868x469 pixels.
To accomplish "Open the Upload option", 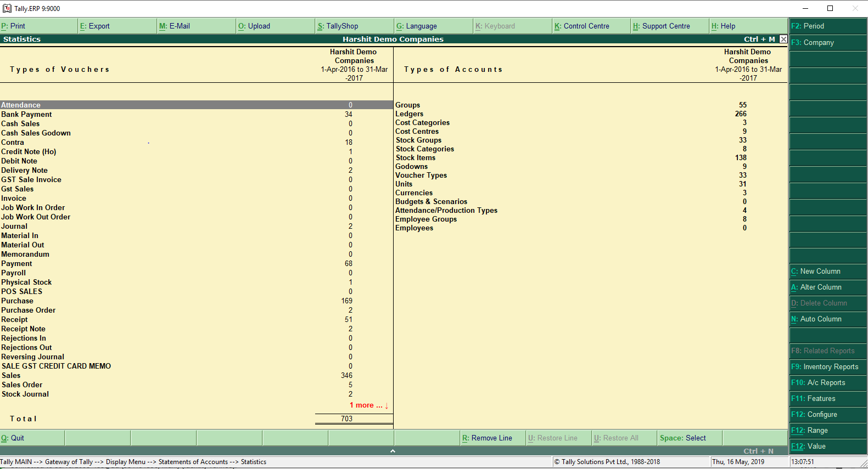I will click(276, 26).
